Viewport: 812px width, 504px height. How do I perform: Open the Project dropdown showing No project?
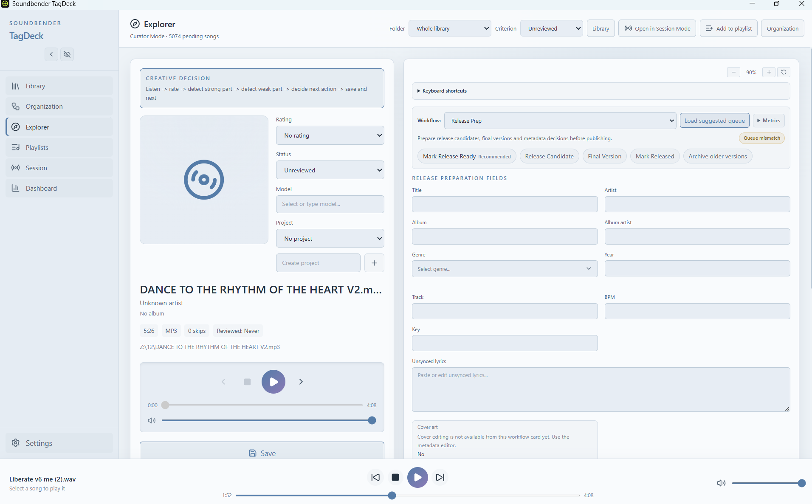point(330,239)
